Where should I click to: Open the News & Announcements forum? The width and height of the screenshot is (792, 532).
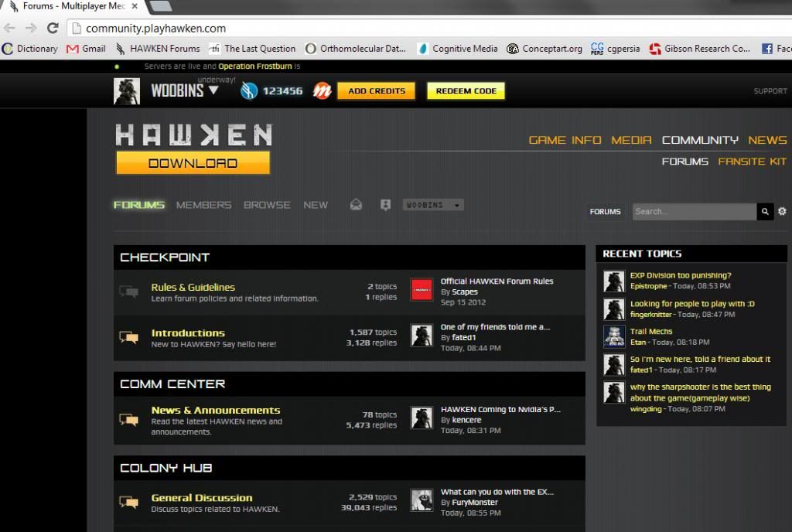pyautogui.click(x=216, y=411)
